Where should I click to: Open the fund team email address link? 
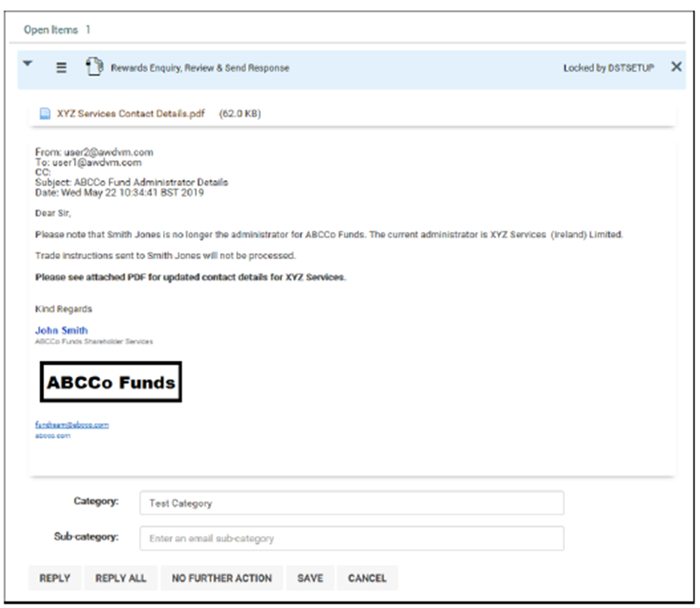[72, 425]
